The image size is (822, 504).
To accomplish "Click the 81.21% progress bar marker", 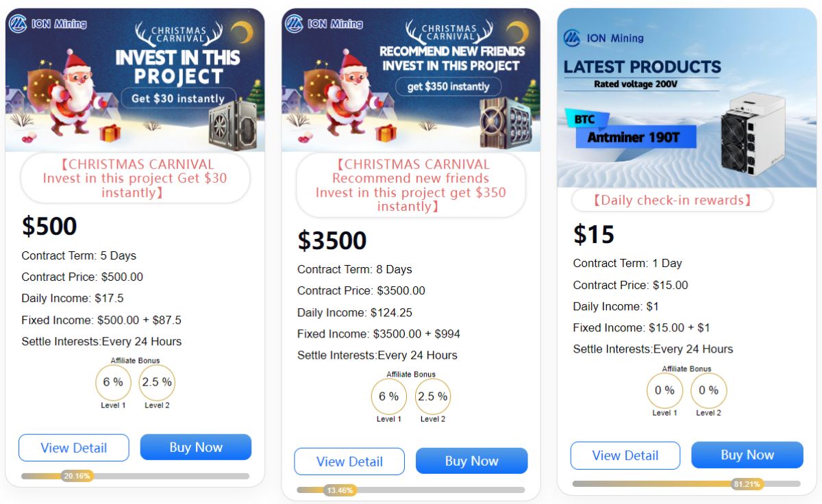I will 747,484.
